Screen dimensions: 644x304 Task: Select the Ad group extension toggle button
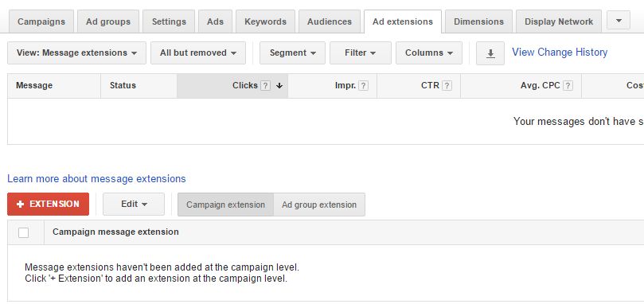[319, 205]
